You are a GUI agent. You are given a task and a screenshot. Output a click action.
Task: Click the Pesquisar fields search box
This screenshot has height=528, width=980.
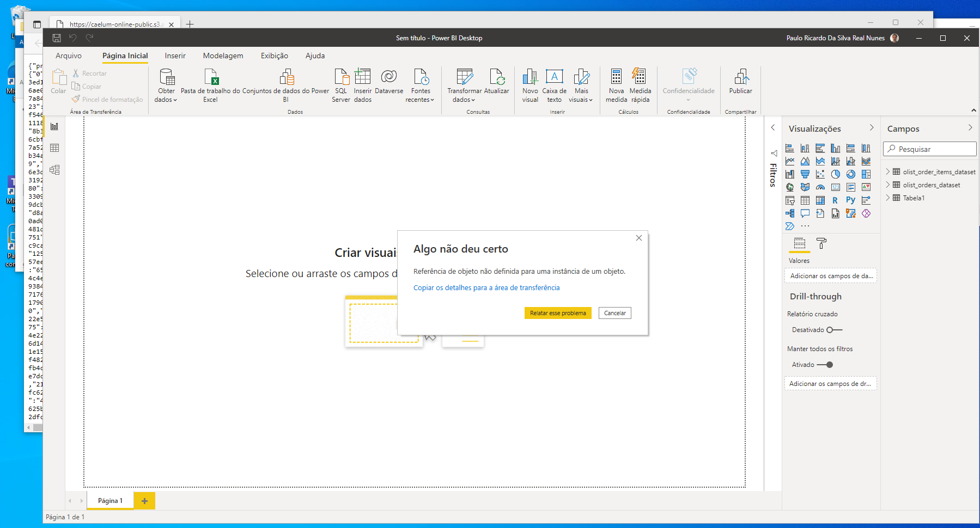929,149
